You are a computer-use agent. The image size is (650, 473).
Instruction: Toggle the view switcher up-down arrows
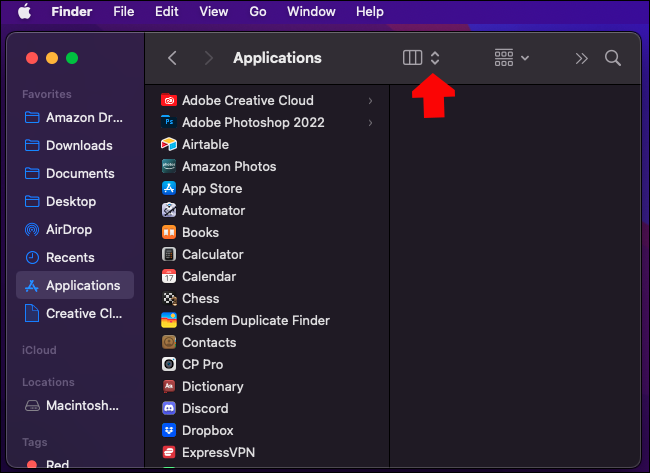pyautogui.click(x=435, y=58)
